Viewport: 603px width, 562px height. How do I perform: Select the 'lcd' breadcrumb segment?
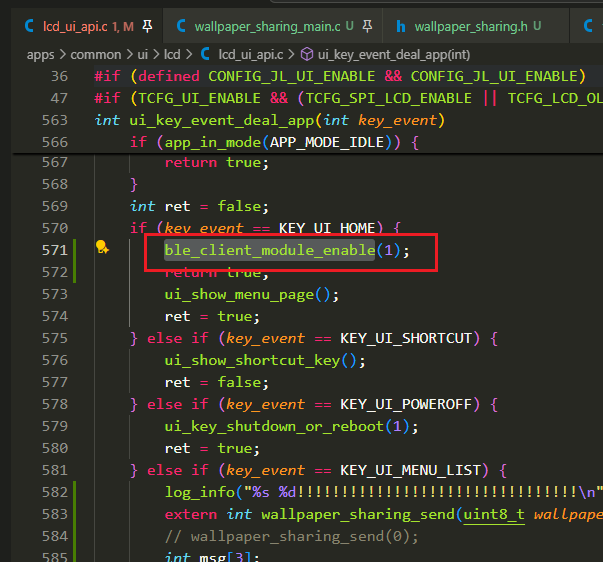point(172,55)
